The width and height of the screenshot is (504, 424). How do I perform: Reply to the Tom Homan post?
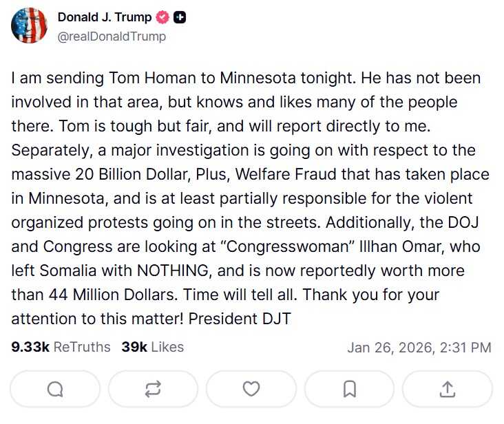tap(56, 389)
